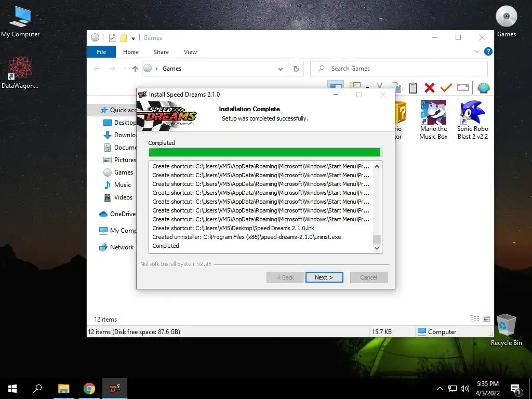Click the installer log scrollbar thumb
This screenshot has height=399, width=532.
tap(377, 239)
